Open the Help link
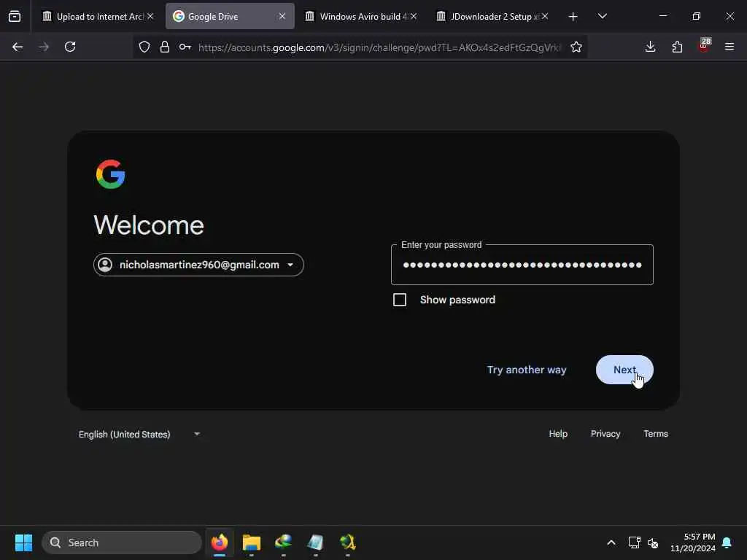Viewport: 747px width, 560px height. click(x=558, y=434)
